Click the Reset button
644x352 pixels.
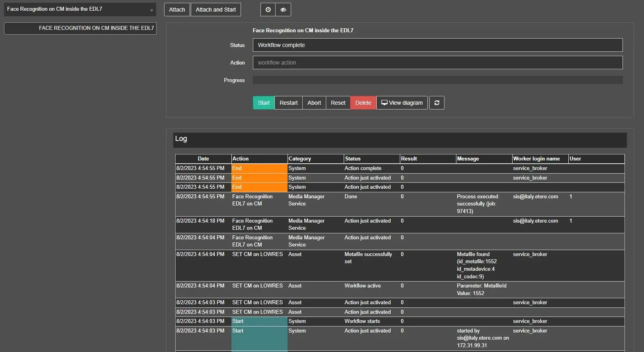tap(338, 103)
